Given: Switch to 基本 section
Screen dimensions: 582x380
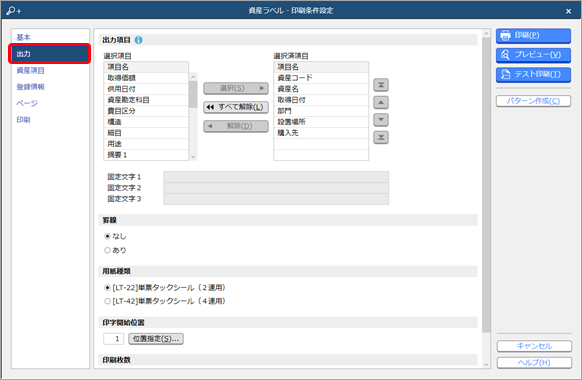Looking at the screenshot, I should pos(23,37).
